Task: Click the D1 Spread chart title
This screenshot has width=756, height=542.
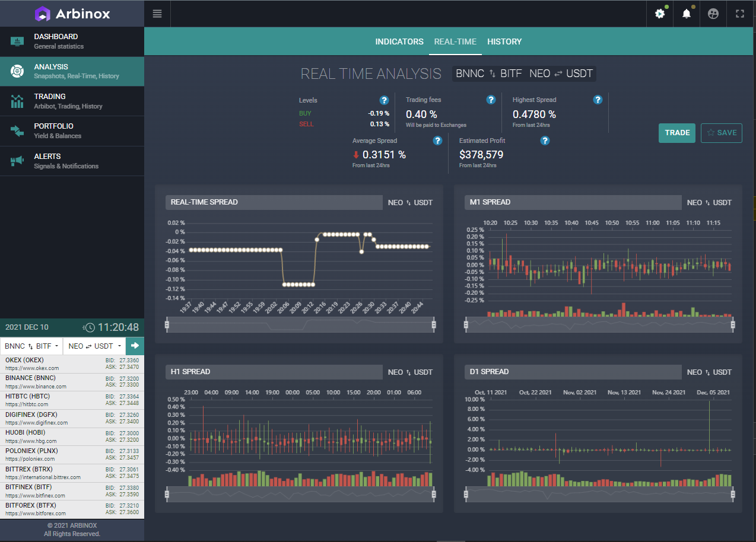Action: tap(489, 372)
